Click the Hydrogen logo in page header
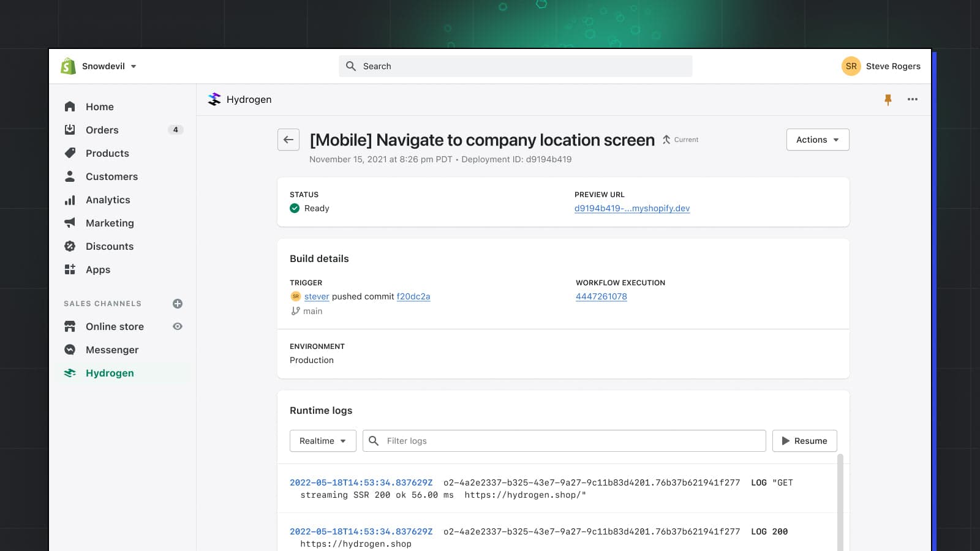 [x=214, y=99]
